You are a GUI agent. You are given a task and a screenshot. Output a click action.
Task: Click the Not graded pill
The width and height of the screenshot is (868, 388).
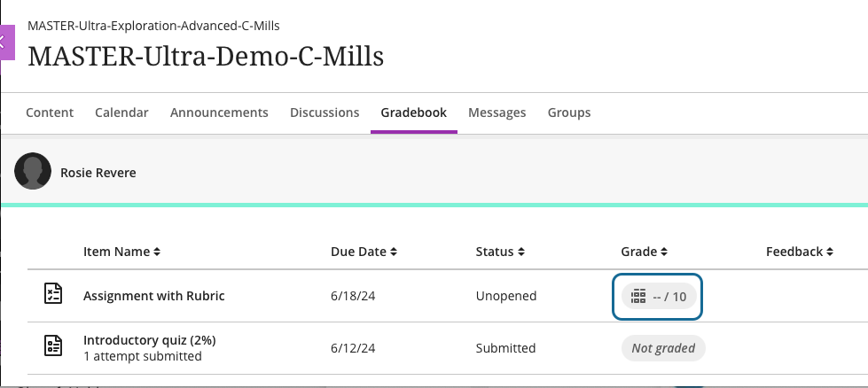(x=662, y=348)
